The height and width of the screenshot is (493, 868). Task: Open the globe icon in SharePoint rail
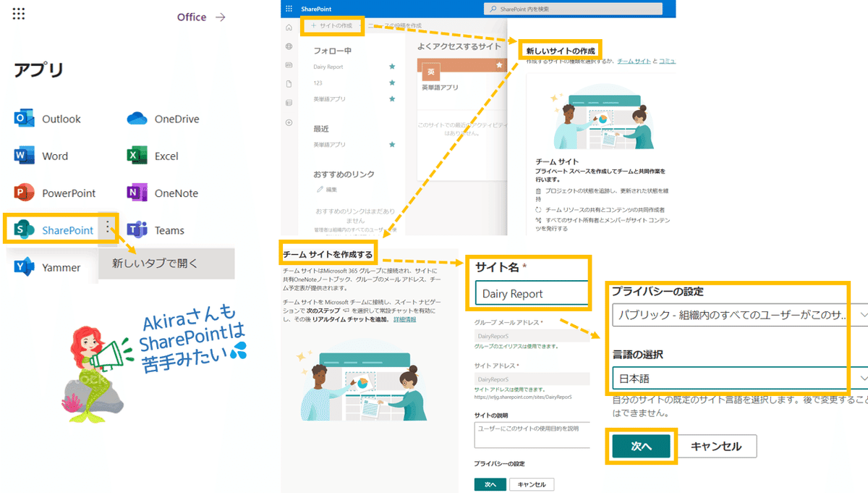coord(289,46)
